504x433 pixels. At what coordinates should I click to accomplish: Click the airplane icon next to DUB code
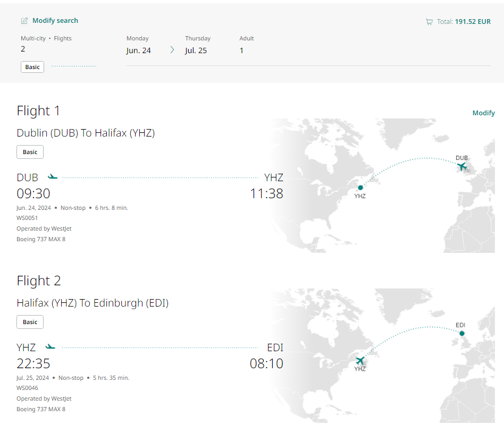click(53, 177)
